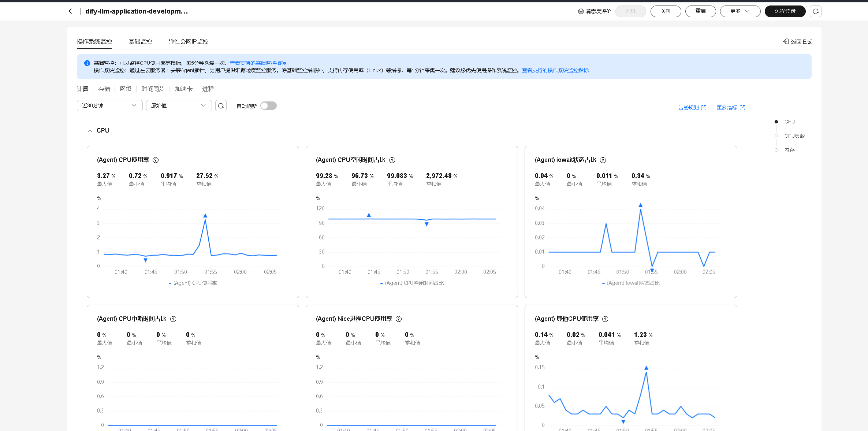This screenshot has height=431, width=868.
Task: Click the chart refresh icon next to 原始值
Action: tap(221, 106)
